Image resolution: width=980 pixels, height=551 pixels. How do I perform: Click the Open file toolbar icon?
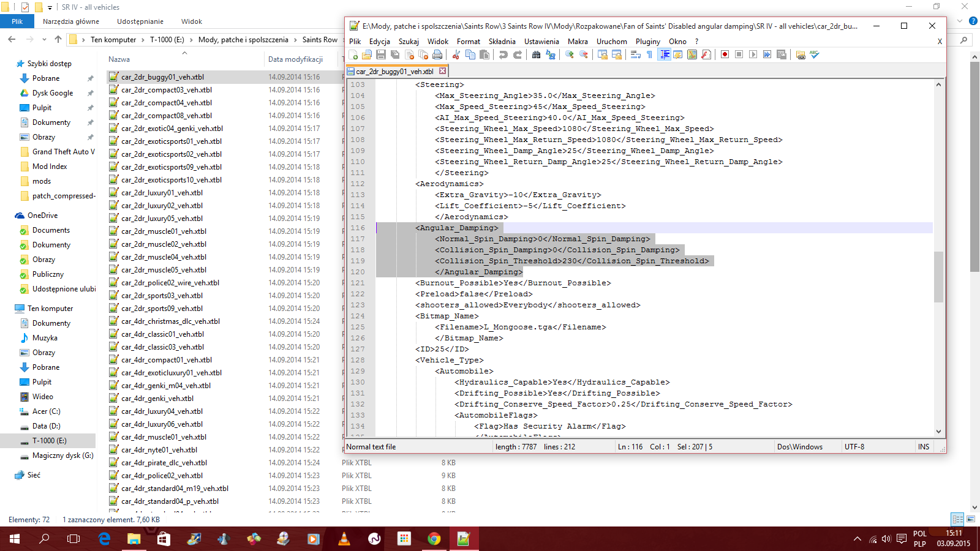point(367,54)
